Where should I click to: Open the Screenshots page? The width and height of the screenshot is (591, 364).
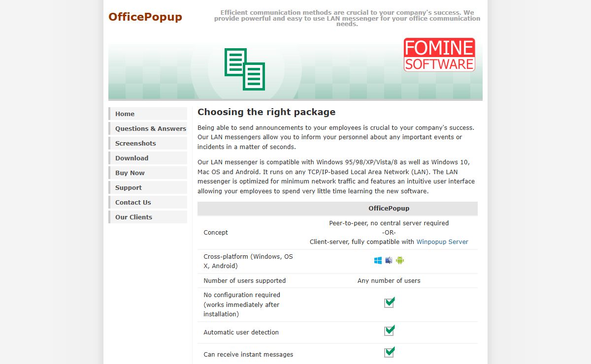point(148,143)
